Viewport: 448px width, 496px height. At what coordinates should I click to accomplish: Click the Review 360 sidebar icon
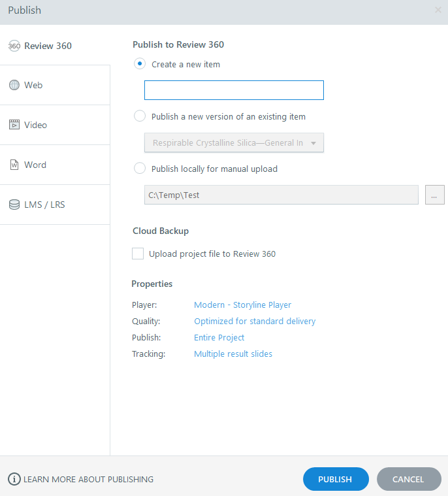click(14, 46)
